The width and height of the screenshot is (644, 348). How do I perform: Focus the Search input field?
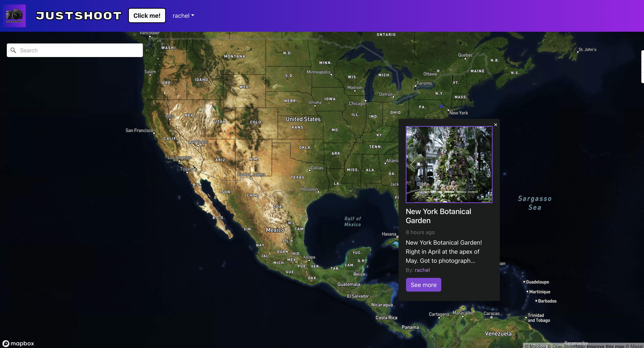[x=75, y=50]
